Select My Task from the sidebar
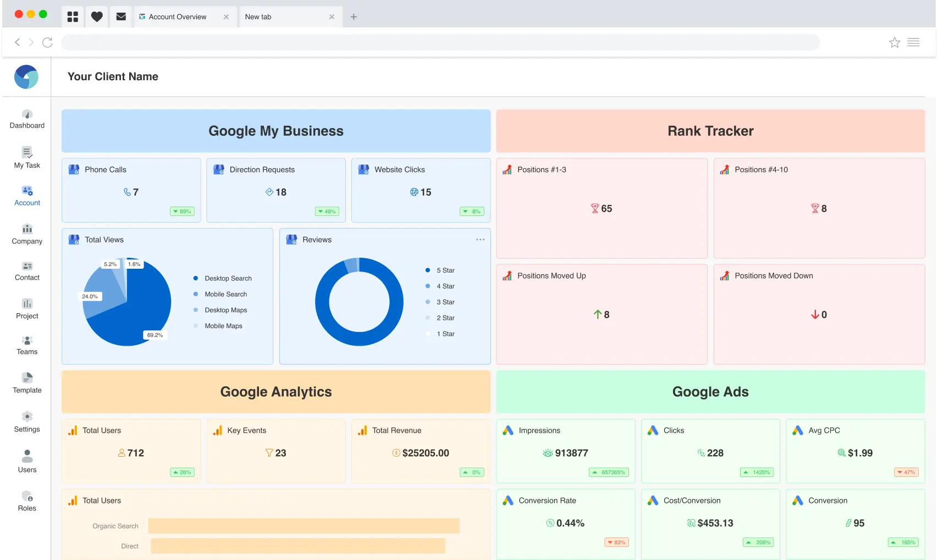 coord(27,158)
